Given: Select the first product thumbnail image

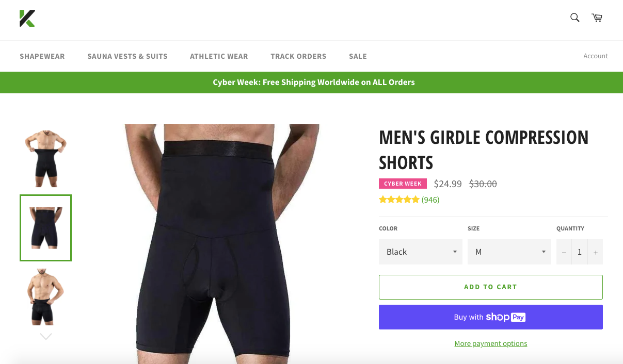Looking at the screenshot, I should click(x=46, y=158).
